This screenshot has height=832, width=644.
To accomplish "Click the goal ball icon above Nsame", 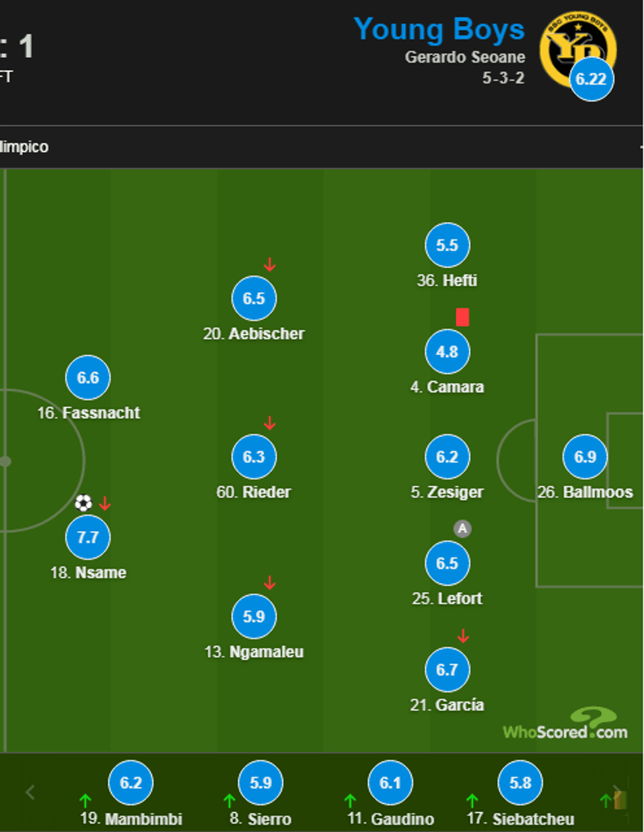I will 83,503.
